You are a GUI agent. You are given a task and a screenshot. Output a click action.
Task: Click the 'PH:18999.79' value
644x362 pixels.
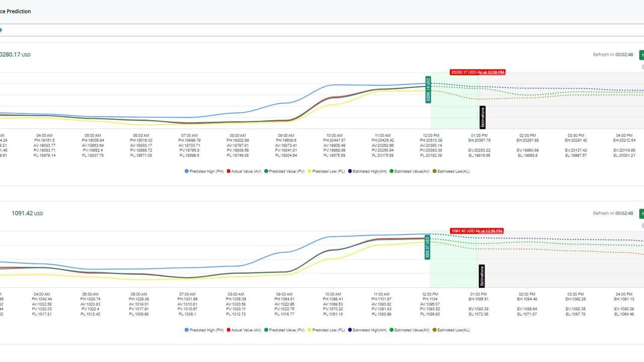[x=189, y=141]
